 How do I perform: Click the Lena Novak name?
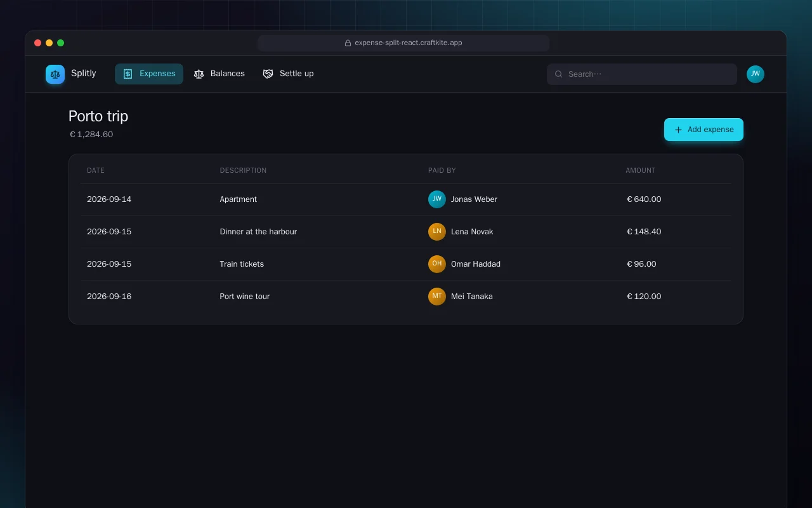tap(472, 232)
